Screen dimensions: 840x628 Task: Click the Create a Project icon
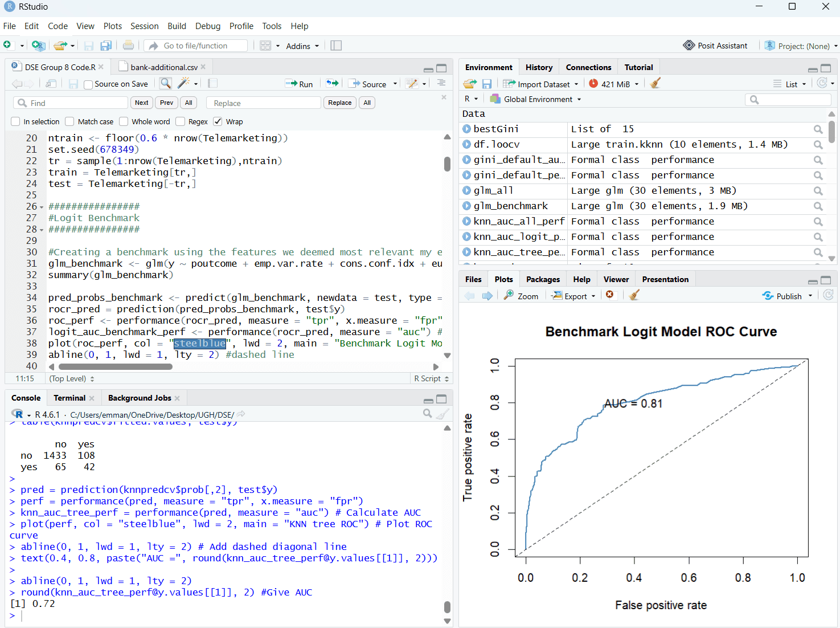pos(38,46)
